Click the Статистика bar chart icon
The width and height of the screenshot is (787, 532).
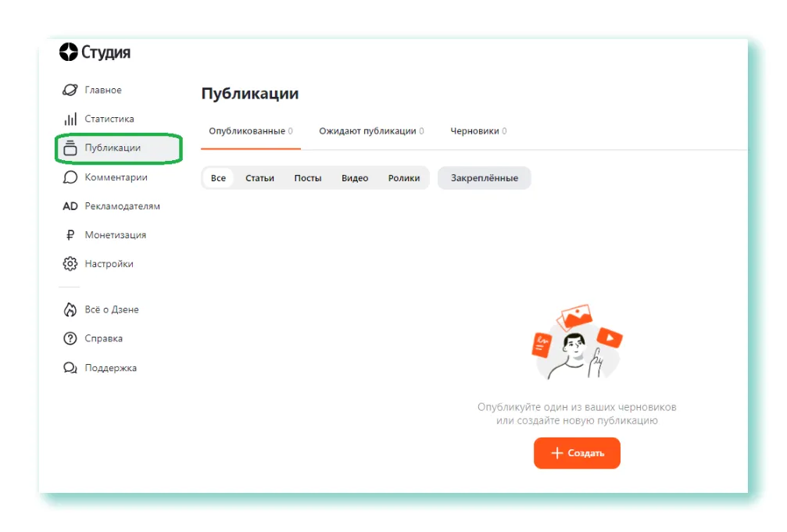(x=70, y=119)
